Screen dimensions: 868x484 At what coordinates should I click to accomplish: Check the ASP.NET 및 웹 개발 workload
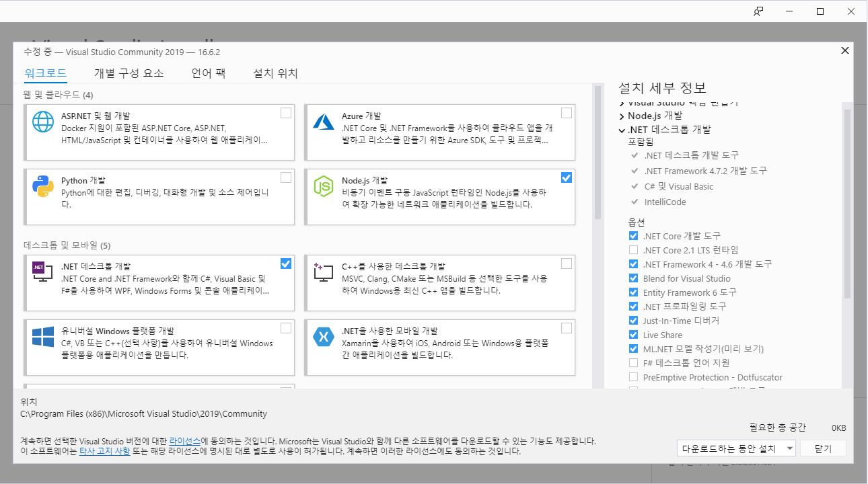[286, 113]
